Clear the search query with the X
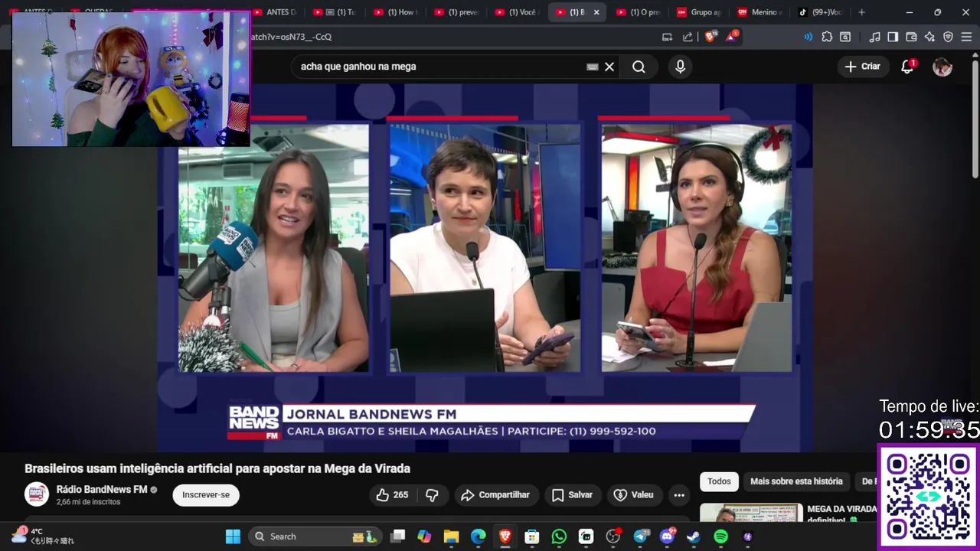The image size is (980, 551). (x=609, y=67)
